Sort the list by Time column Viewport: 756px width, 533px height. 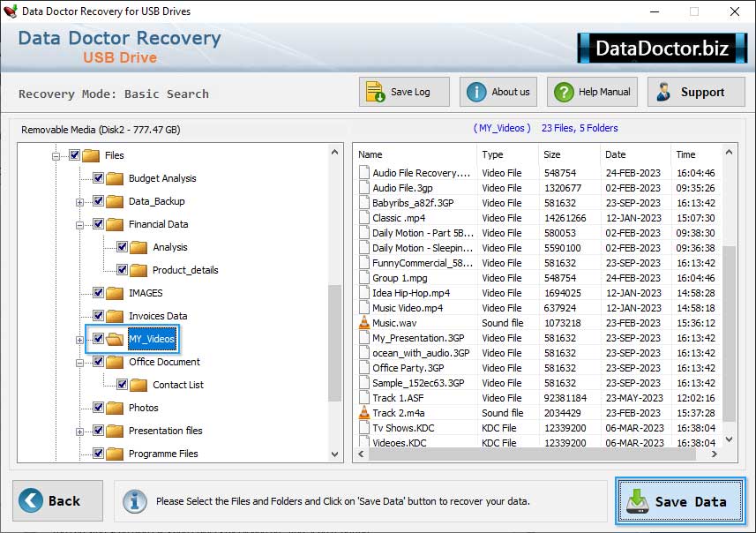(696, 154)
